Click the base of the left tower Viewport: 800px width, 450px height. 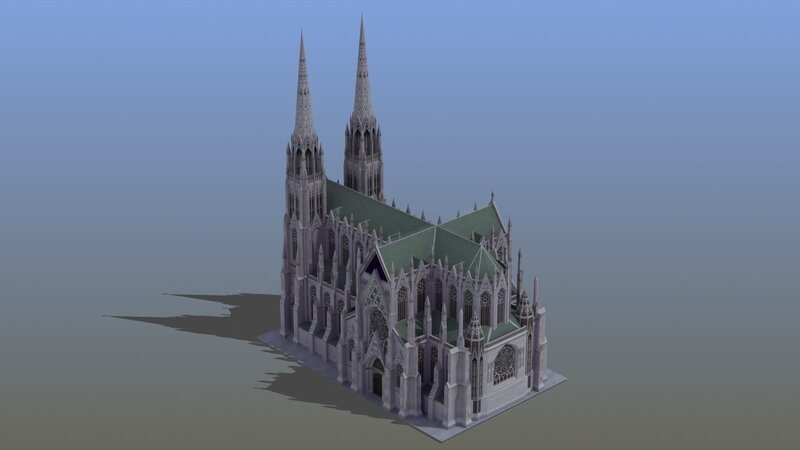click(292, 310)
